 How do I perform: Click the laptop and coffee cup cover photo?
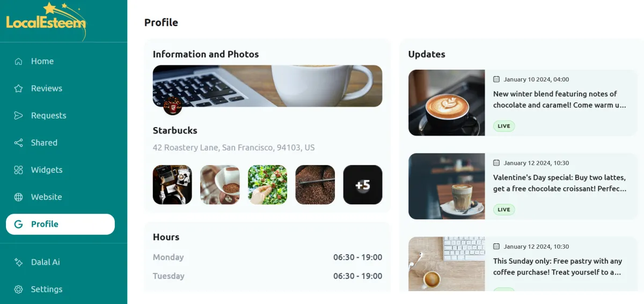click(267, 86)
